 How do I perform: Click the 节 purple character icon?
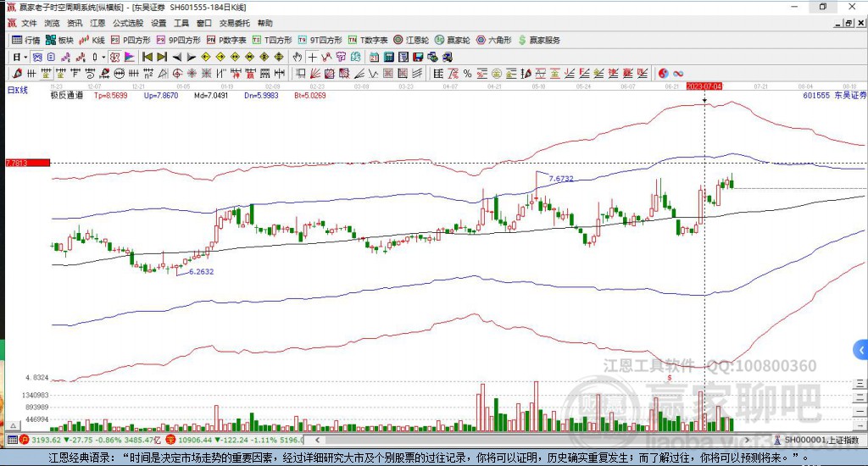coord(341,57)
